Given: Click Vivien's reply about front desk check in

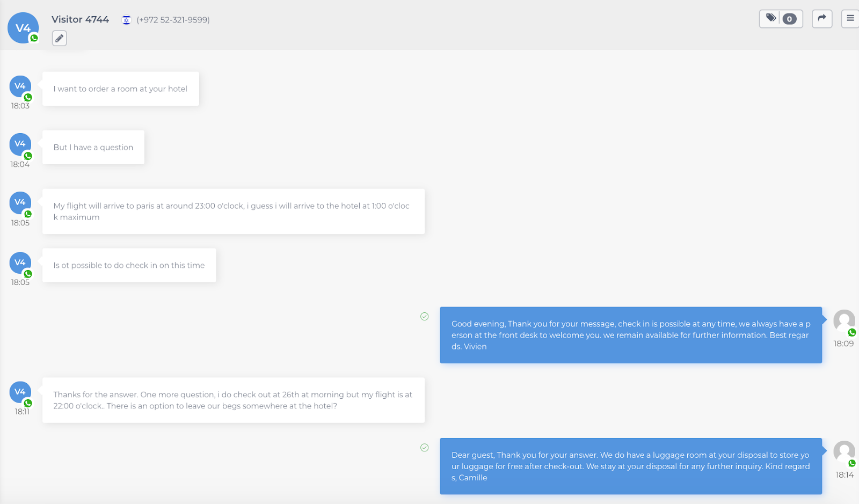Looking at the screenshot, I should pos(630,335).
